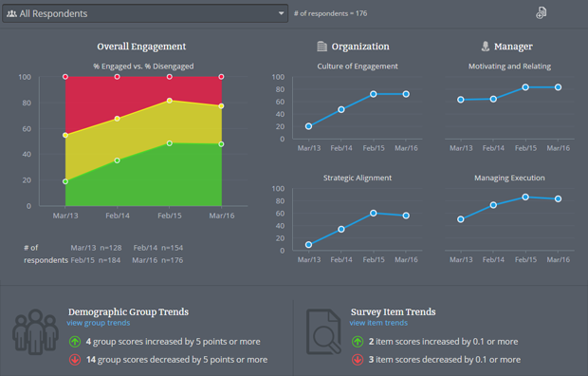Click the export report icon at top right
Screen dimensions: 588x376
542,12
